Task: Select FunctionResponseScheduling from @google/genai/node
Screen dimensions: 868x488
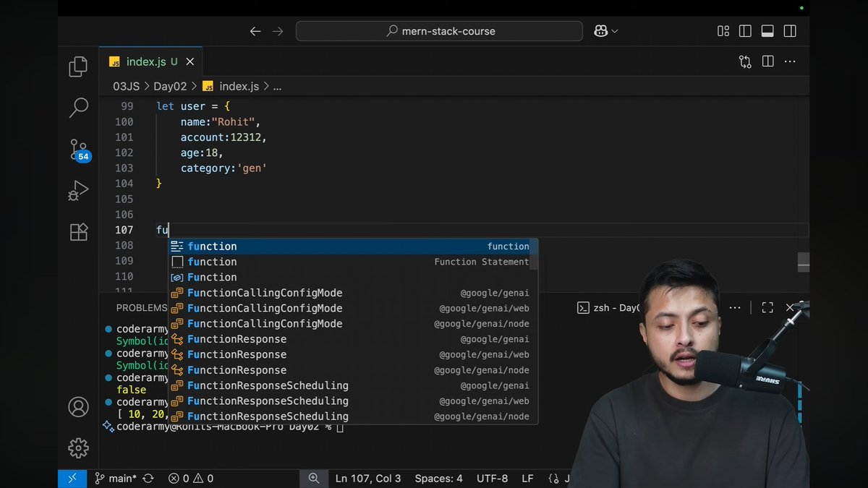Action: click(353, 416)
